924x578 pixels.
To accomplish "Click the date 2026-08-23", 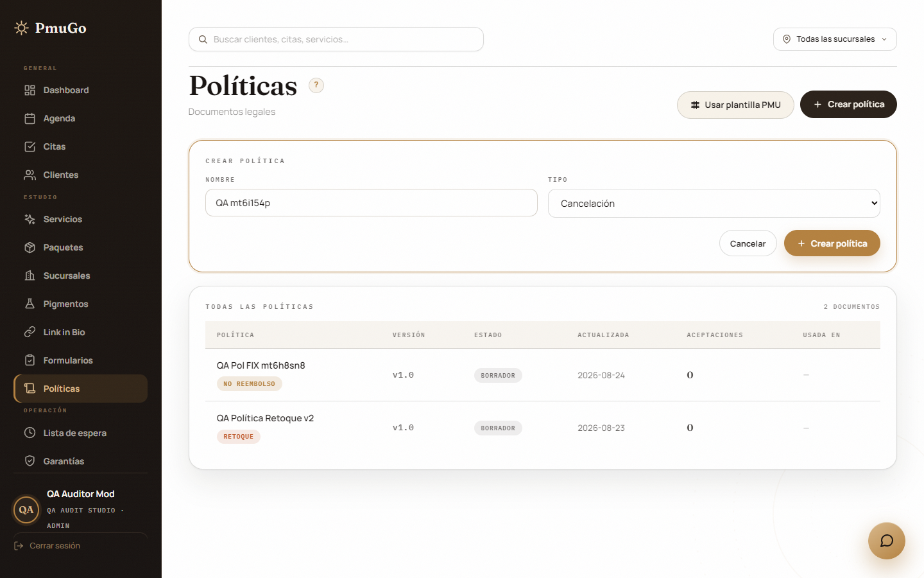I will [x=601, y=428].
